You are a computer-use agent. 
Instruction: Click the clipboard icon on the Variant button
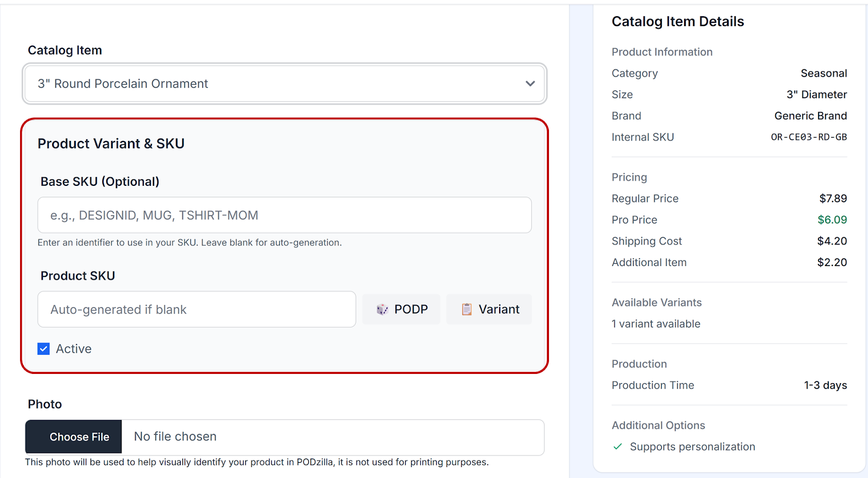click(467, 309)
